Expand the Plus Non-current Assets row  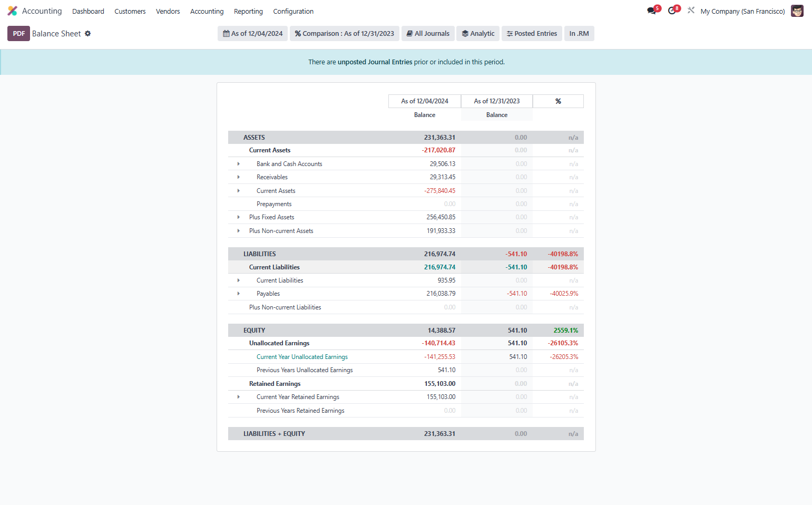pyautogui.click(x=239, y=231)
